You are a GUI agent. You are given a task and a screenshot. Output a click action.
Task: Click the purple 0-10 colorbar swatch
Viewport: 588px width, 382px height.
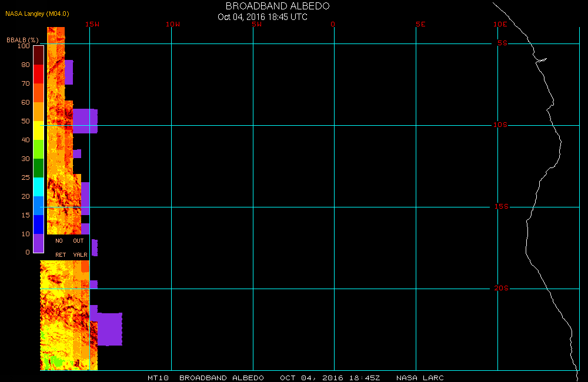[x=39, y=243]
